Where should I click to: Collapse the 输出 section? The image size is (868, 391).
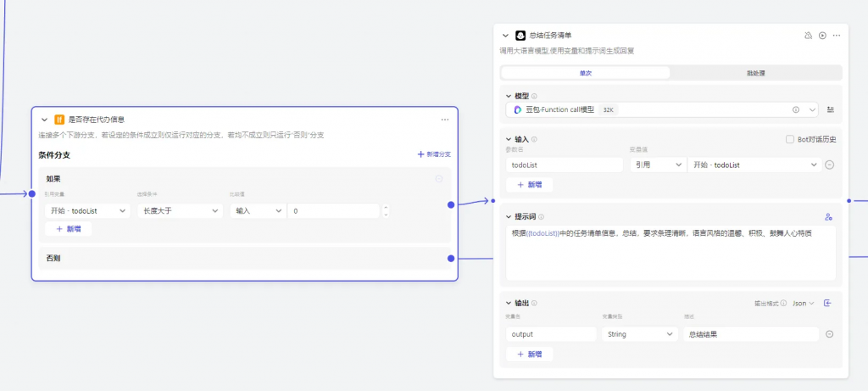509,304
